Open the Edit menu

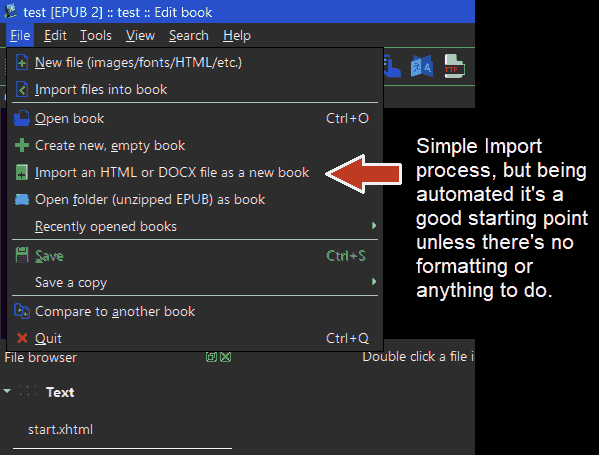55,36
